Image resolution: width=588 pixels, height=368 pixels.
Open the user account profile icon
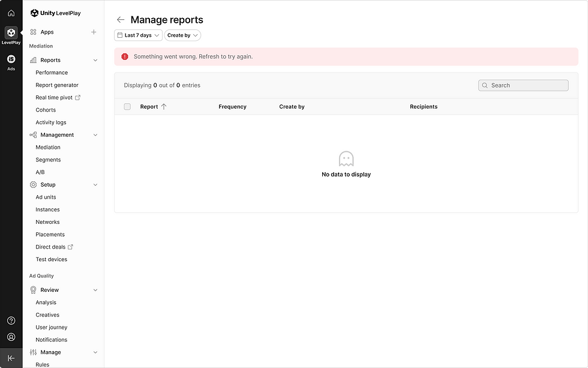[x=11, y=337]
